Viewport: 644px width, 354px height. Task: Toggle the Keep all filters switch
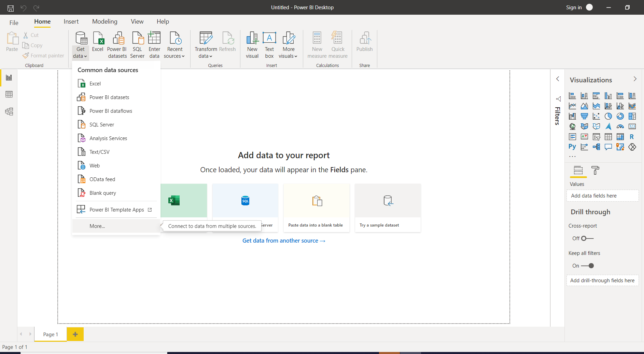click(x=587, y=266)
